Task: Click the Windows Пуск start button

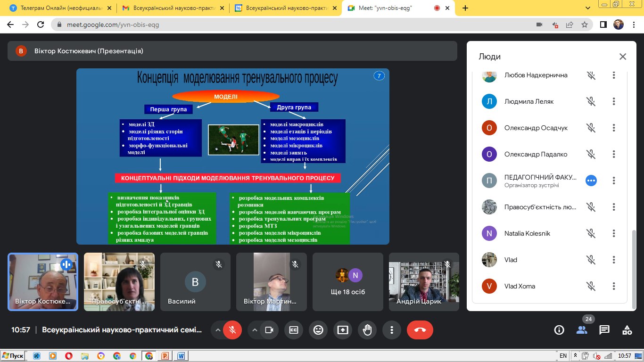Action: tap(13, 356)
